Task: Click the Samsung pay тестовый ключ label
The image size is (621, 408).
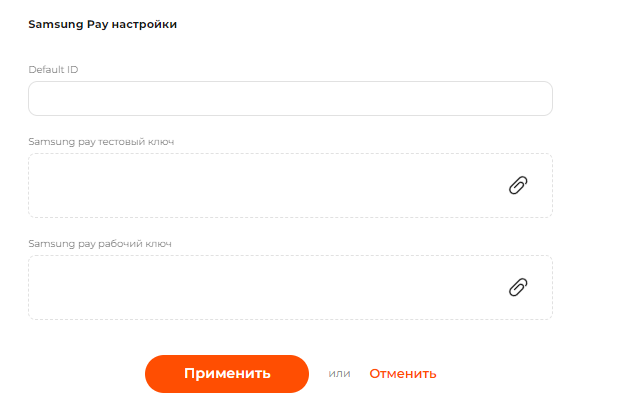Action: point(101,142)
